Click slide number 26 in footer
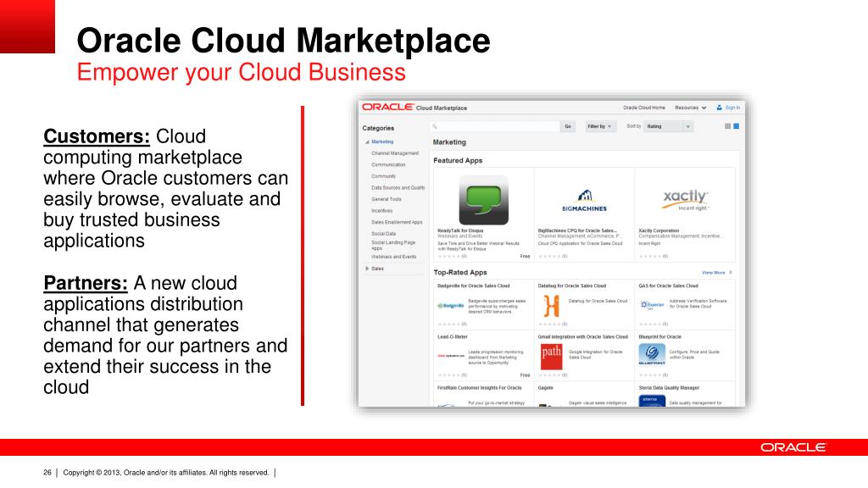 tap(47, 473)
